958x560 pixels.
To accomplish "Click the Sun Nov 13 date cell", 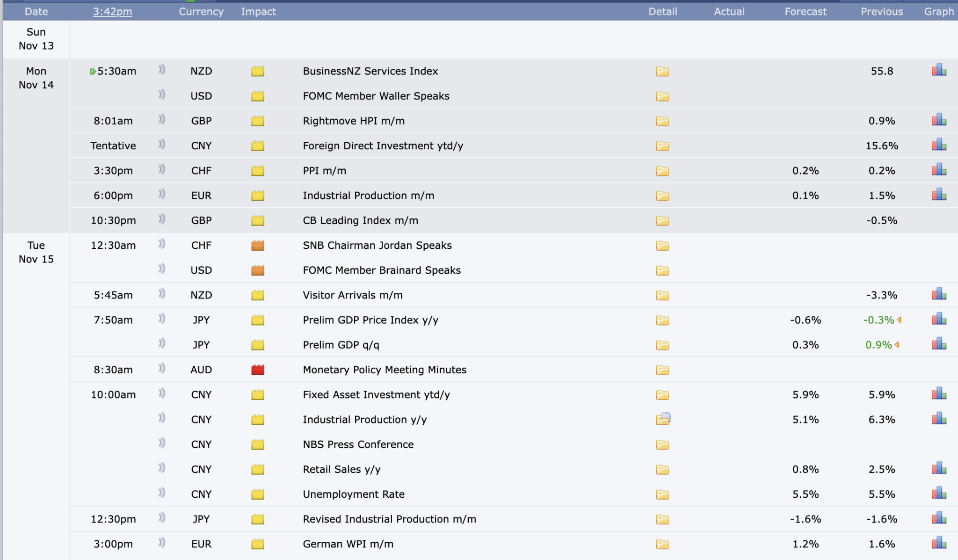I will point(36,39).
